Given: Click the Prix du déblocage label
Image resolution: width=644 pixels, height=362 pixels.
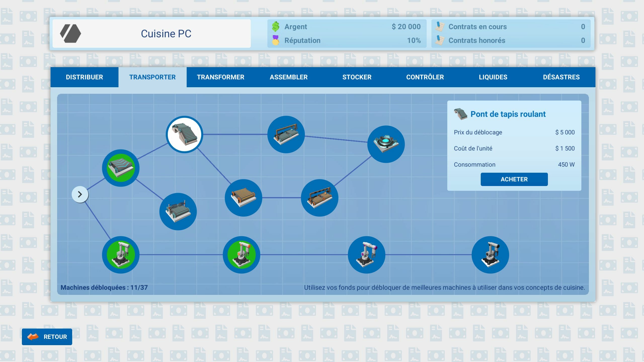Looking at the screenshot, I should pos(478,132).
